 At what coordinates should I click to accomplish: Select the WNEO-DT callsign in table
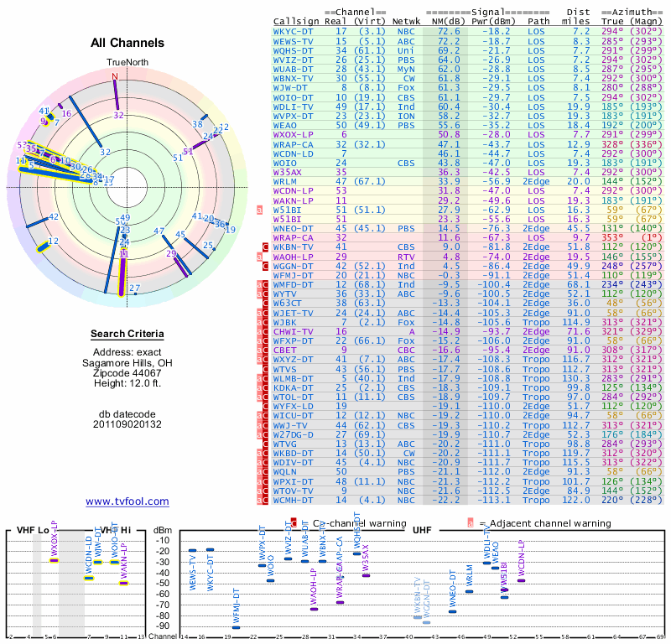coord(293,228)
